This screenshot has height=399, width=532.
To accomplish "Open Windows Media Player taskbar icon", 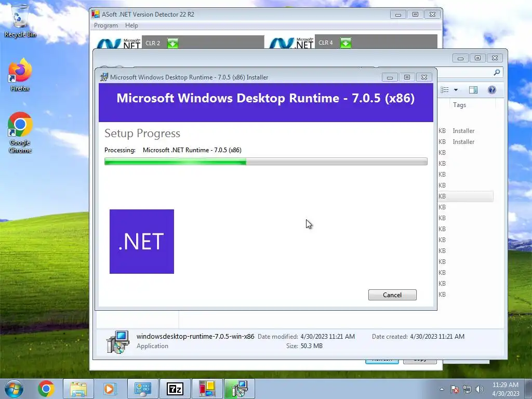I will coord(110,389).
